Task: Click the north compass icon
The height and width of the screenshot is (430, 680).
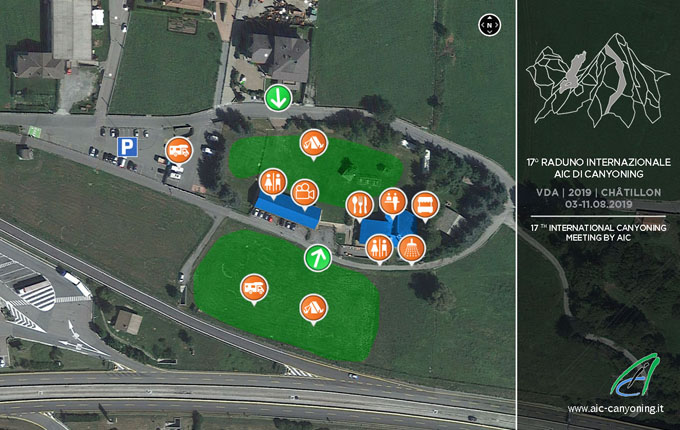Action: [x=490, y=25]
